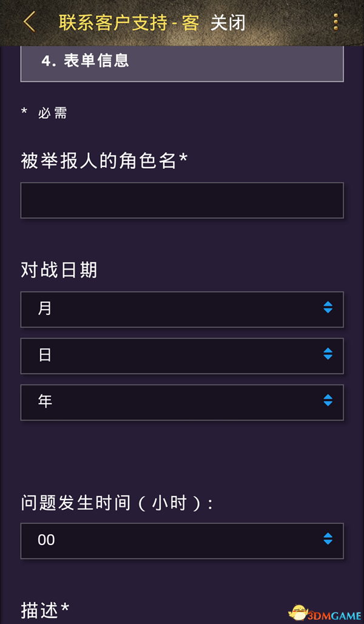Click blue up-down arrows on 月 selector
The image size is (364, 624).
click(328, 307)
